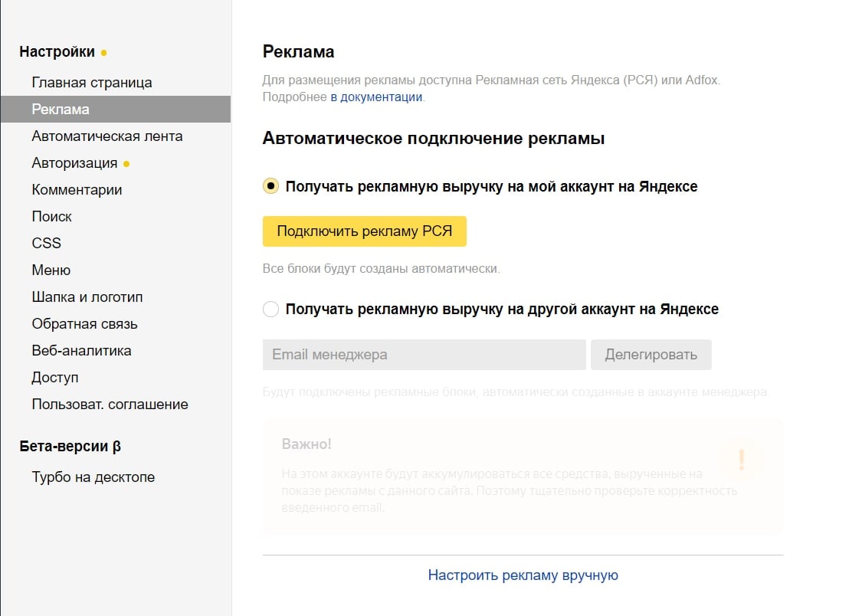Switch to the CSS settings page
Viewport: 862px width, 616px height.
(46, 244)
